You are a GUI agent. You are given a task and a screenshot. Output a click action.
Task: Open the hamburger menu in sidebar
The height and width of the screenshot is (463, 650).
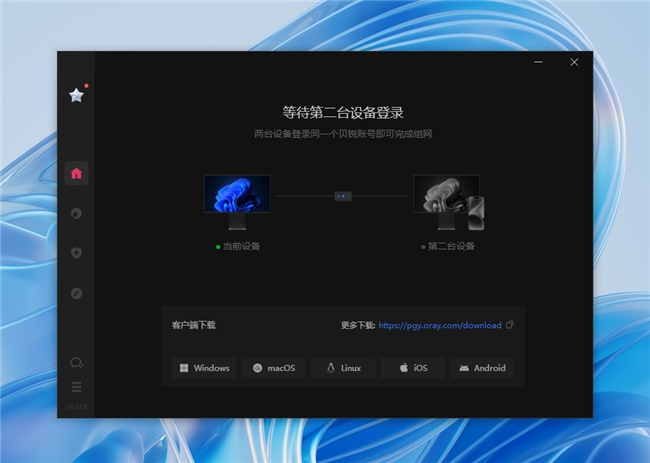point(76,387)
